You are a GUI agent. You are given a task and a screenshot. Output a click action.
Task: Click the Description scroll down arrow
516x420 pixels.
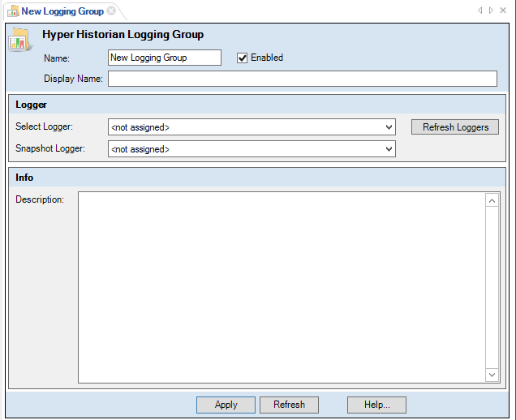click(492, 375)
